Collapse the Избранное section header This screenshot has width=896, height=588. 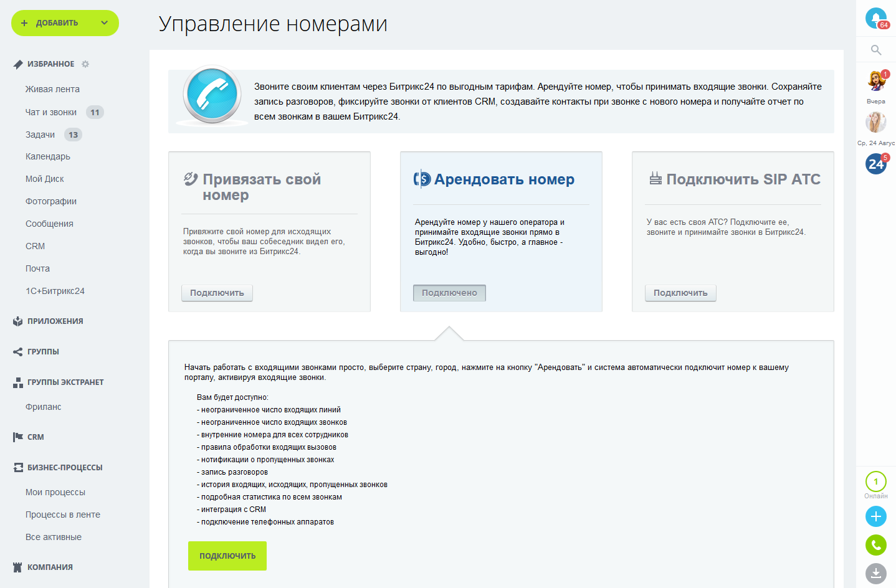(50, 64)
